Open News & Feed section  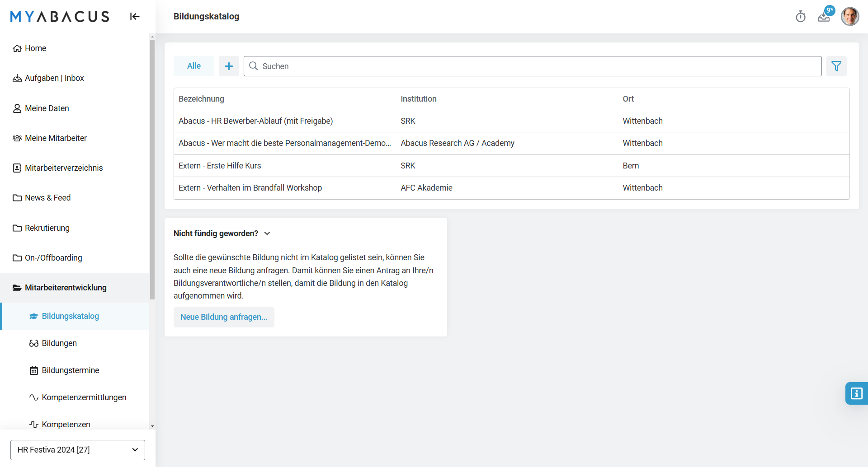pos(75,198)
